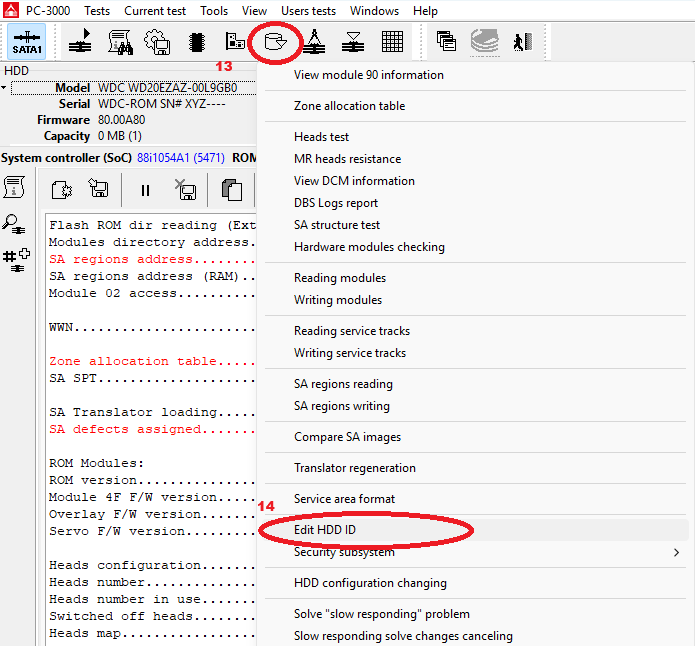Click the copy pages icon above the log

[x=231, y=189]
